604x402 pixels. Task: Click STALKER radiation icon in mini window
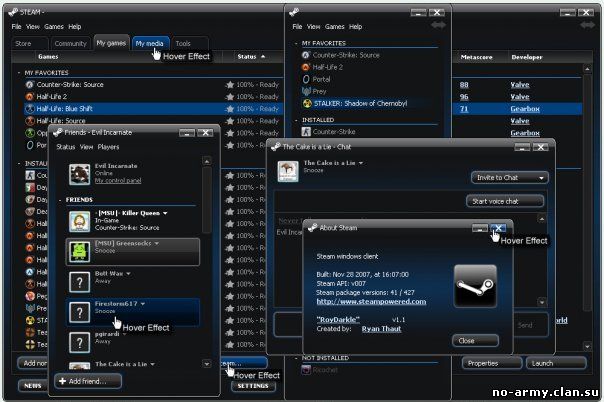click(x=307, y=103)
